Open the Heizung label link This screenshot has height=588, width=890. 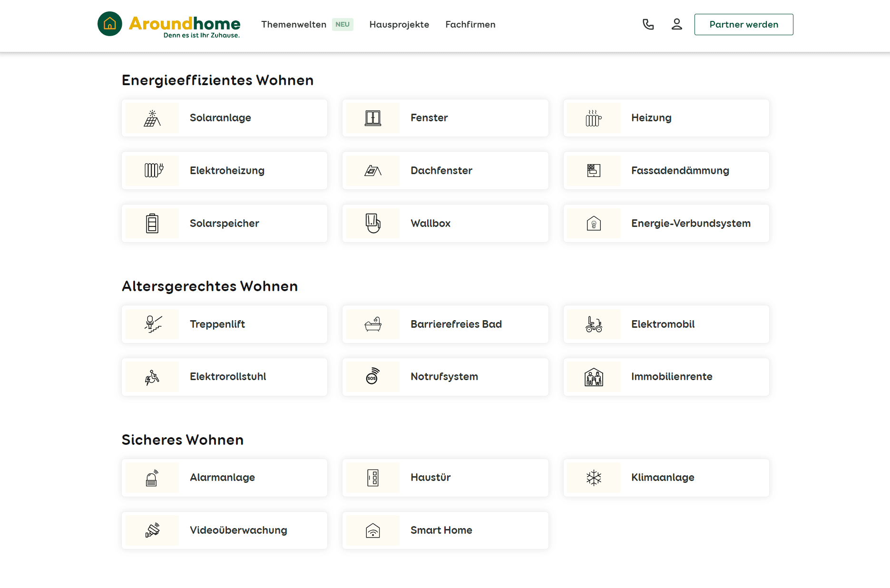(x=651, y=118)
